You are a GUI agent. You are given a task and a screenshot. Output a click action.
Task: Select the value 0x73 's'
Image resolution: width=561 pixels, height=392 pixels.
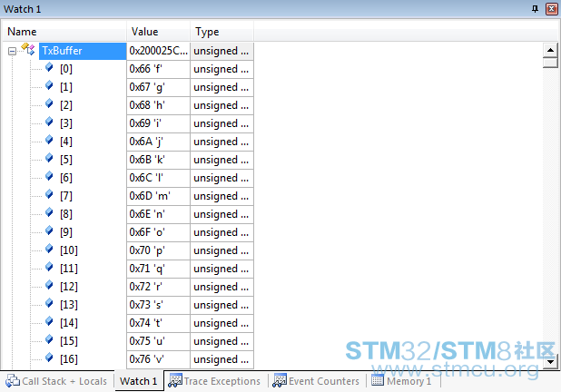click(x=158, y=305)
